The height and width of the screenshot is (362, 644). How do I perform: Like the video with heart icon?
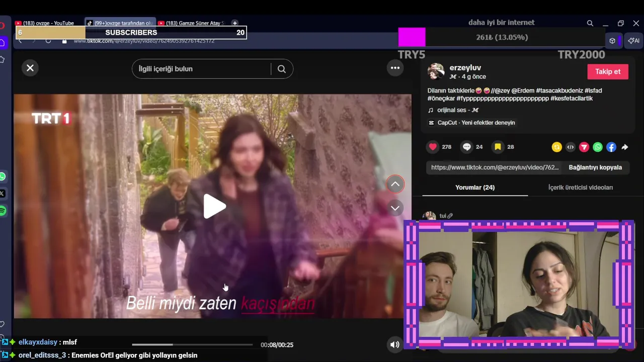pos(433,147)
